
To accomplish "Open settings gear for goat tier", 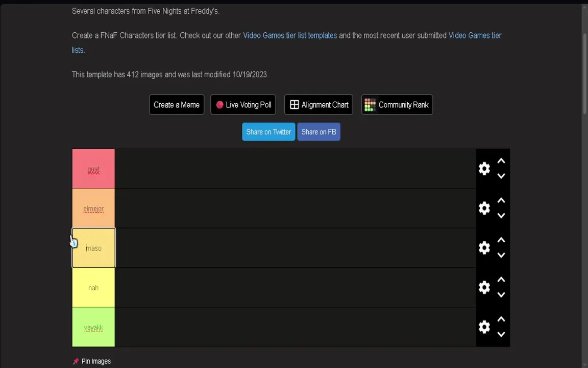I will point(484,169).
